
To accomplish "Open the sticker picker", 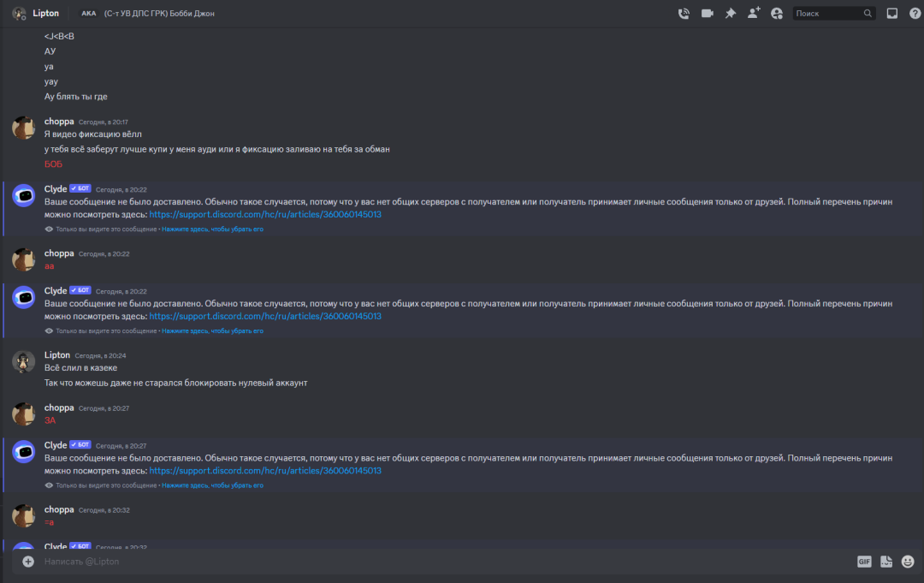I will (x=886, y=562).
